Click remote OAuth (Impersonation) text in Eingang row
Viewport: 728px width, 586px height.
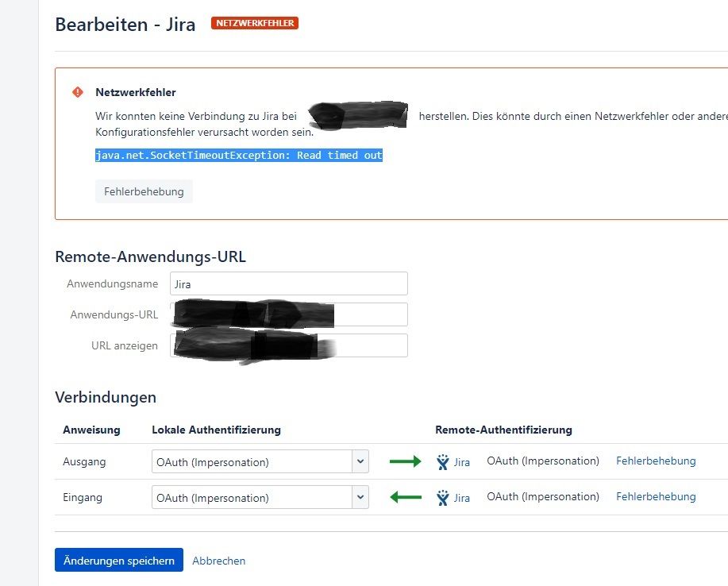pos(543,496)
